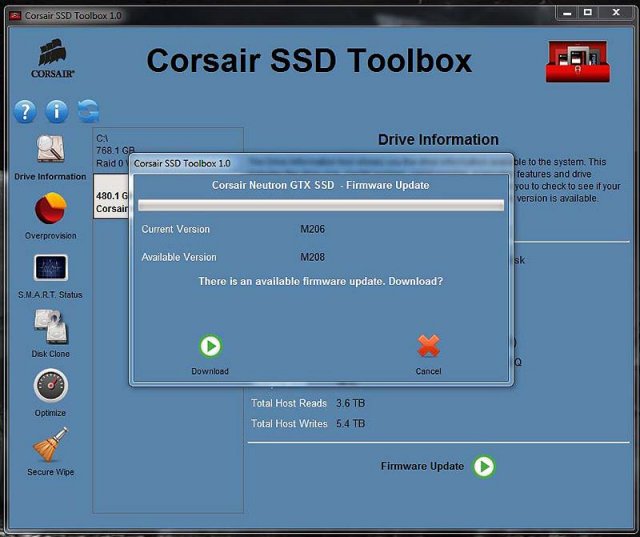640x537 pixels.
Task: Select the Disk Clone tool
Action: click(x=50, y=327)
